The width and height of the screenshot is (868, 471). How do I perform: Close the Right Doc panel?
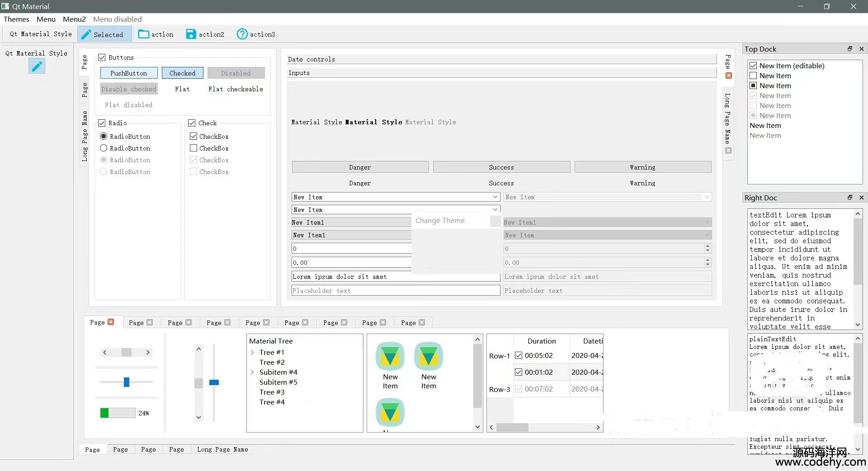(862, 198)
